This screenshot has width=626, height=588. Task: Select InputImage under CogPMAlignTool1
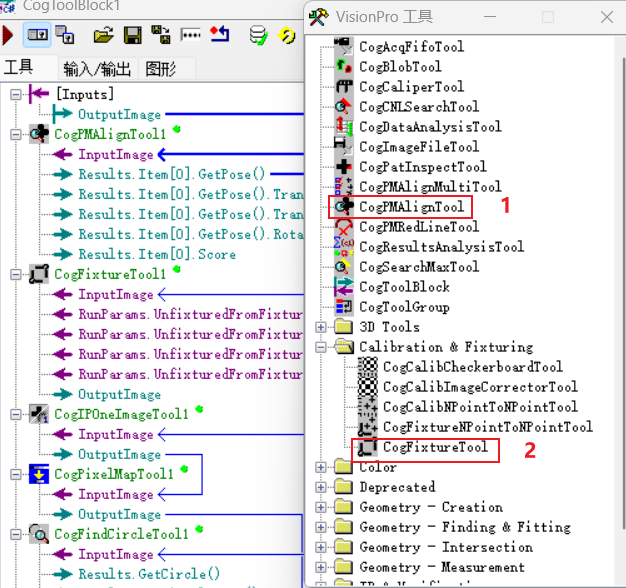click(x=116, y=154)
